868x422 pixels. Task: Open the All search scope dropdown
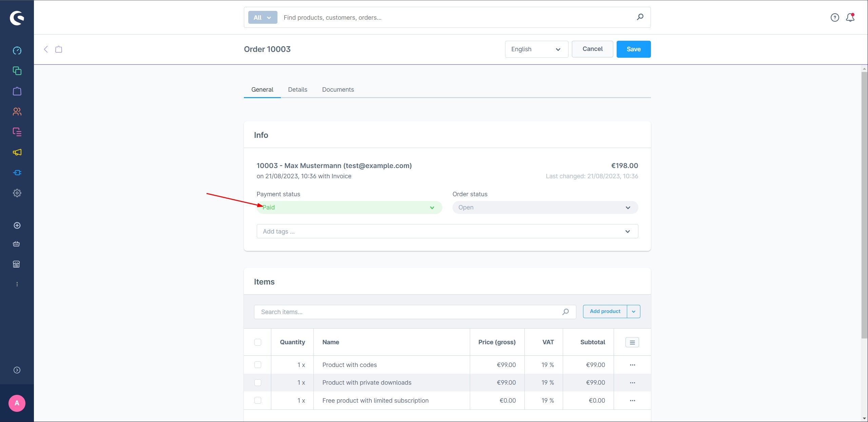(263, 17)
